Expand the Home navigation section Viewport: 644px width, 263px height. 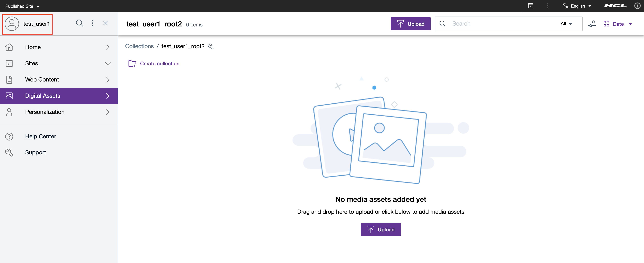107,47
